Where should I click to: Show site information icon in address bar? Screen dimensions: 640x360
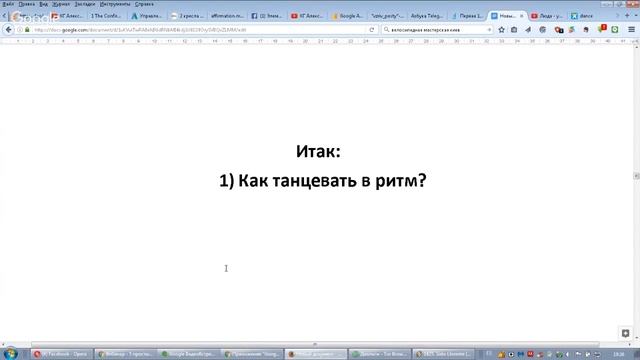click(20, 30)
